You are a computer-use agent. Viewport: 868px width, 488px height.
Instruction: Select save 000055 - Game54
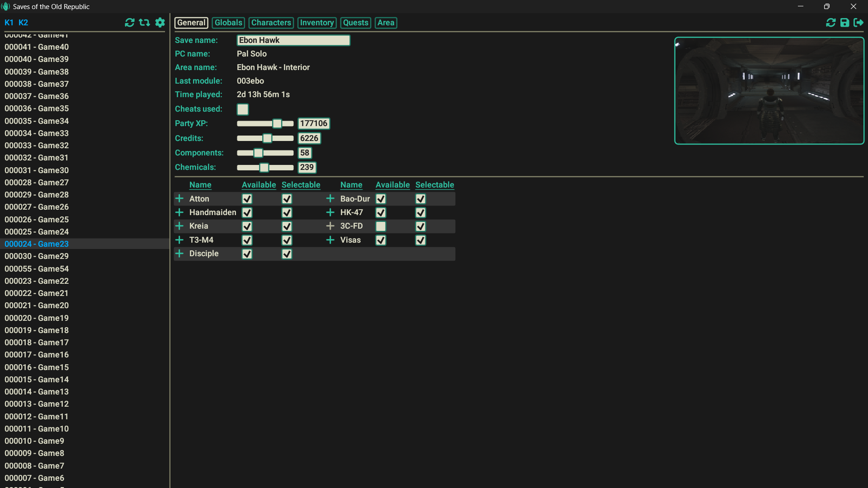point(37,269)
